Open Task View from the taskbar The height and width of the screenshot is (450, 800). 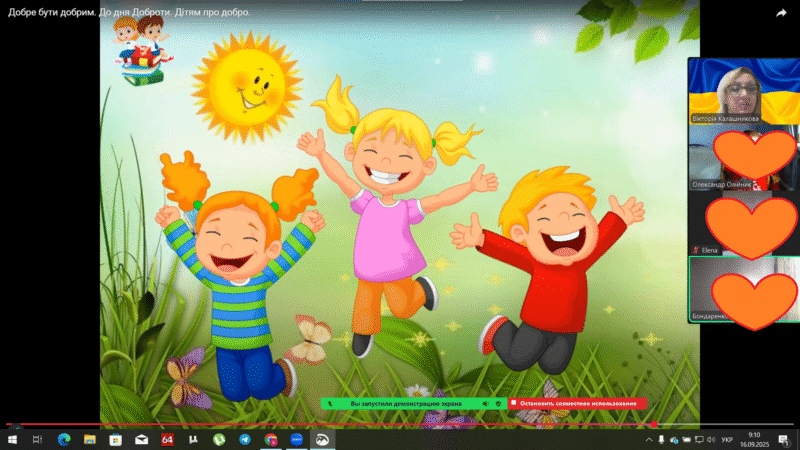click(38, 439)
